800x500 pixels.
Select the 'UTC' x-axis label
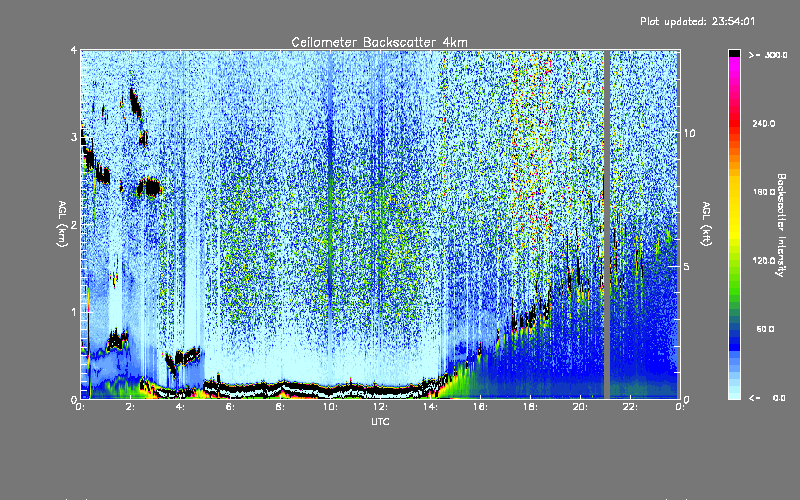(x=380, y=421)
